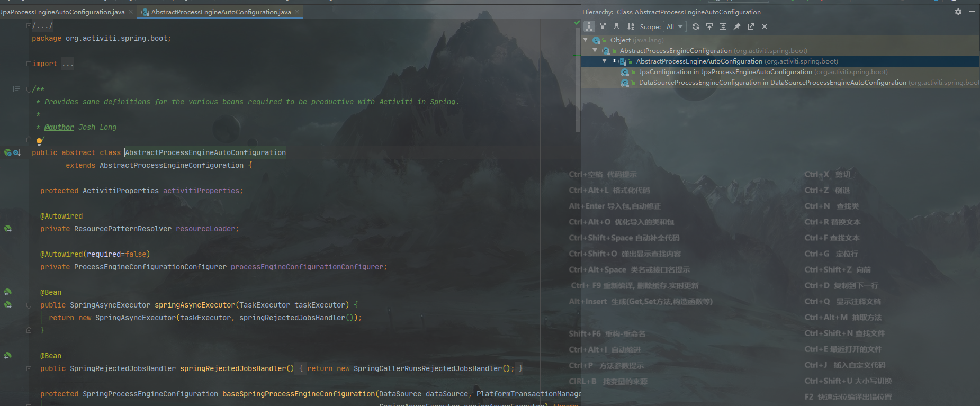Click Object class icon in hierarchy
Screen dimensions: 980x406
pyautogui.click(x=597, y=40)
